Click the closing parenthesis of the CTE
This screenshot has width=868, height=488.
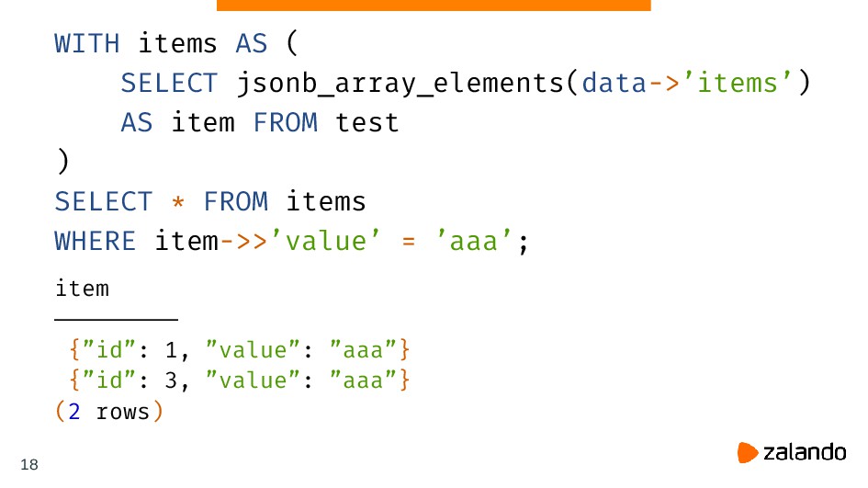pos(63,162)
